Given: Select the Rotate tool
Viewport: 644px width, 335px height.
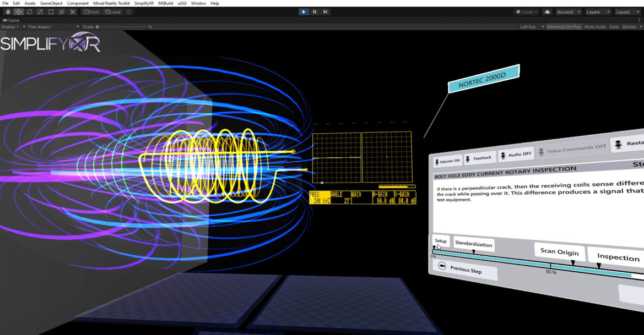Looking at the screenshot, I should 30,12.
